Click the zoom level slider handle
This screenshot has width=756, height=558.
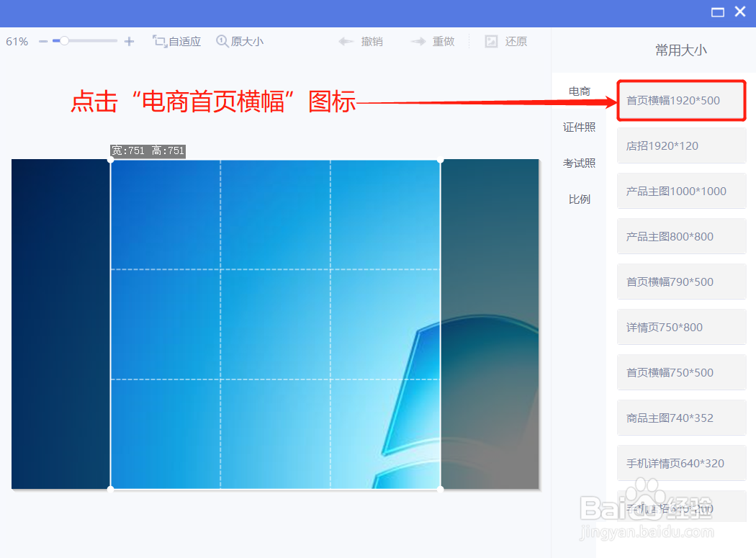coord(63,41)
